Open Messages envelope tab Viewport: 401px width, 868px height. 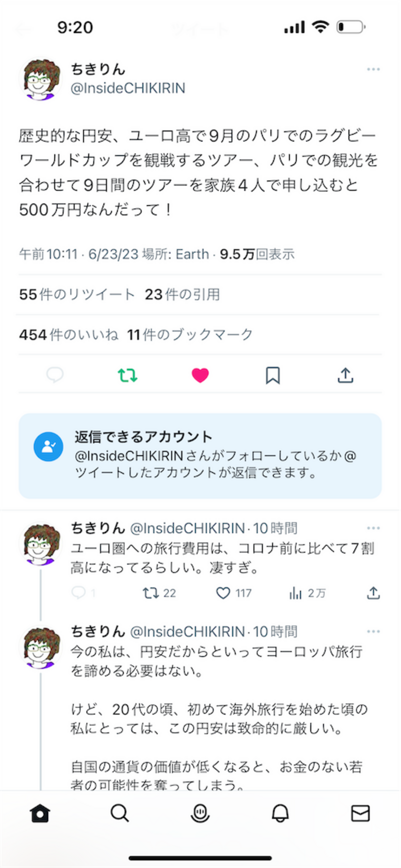[x=360, y=813]
